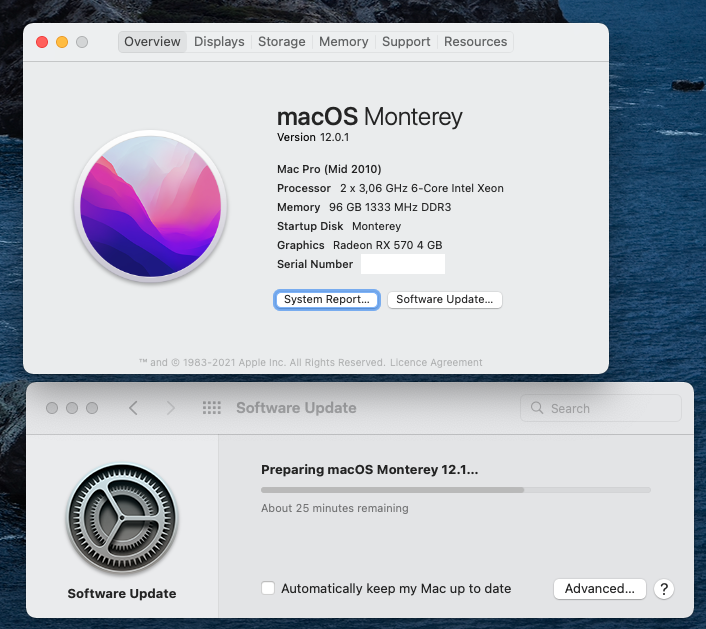Go back with the left chevron
Viewport: 706px width, 629px height.
pyautogui.click(x=133, y=408)
